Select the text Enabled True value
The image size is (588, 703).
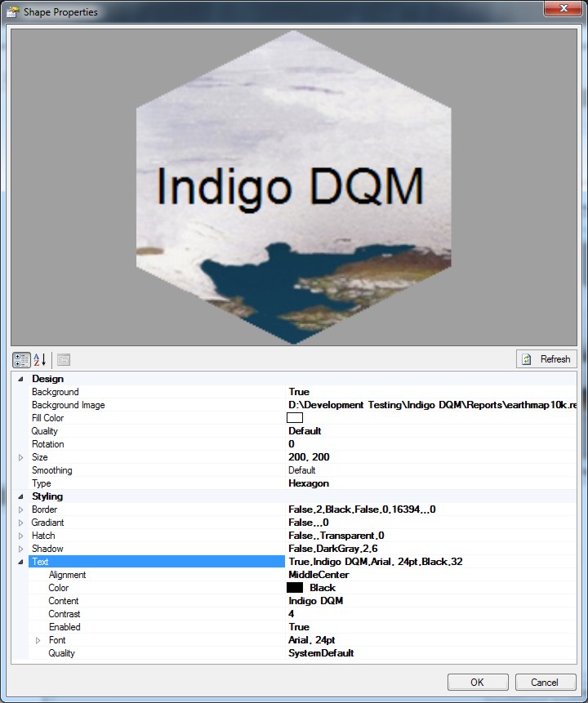coord(299,627)
